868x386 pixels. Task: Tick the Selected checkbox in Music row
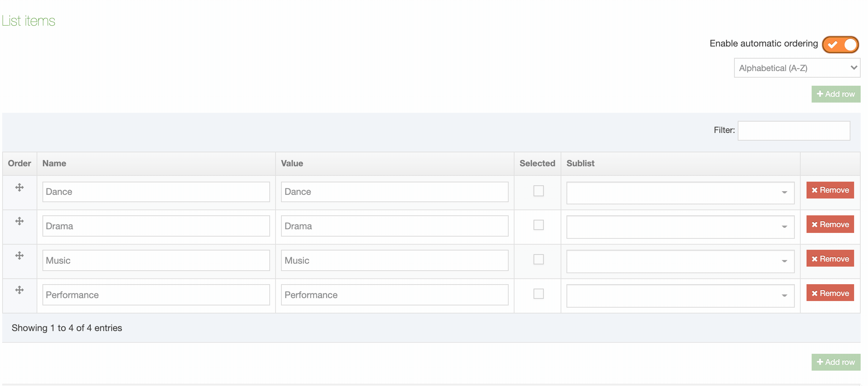(538, 259)
